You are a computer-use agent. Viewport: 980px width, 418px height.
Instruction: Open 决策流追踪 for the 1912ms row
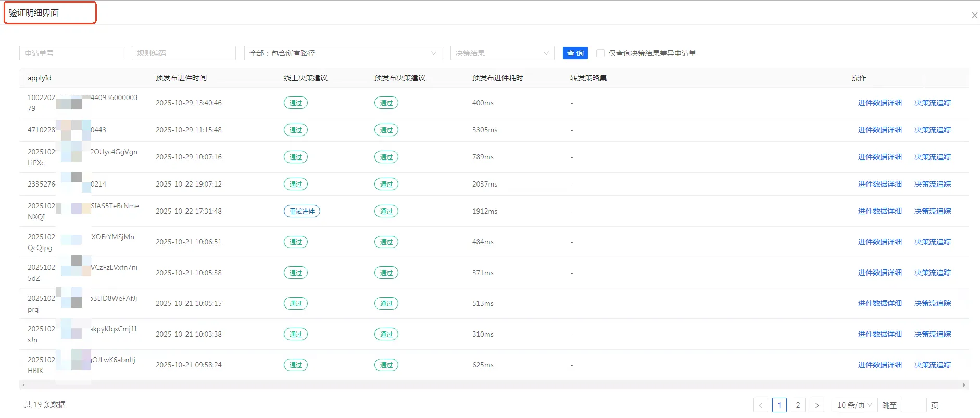pos(932,211)
